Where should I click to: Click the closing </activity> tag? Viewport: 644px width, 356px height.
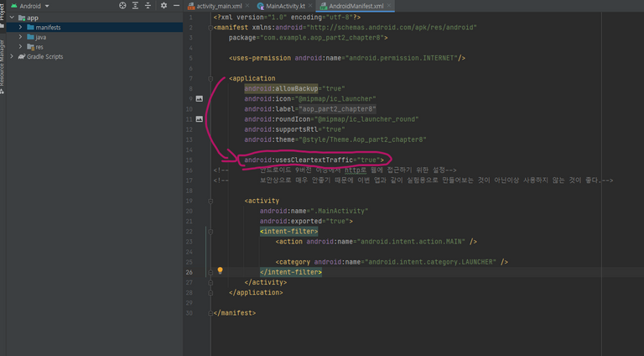pos(266,282)
